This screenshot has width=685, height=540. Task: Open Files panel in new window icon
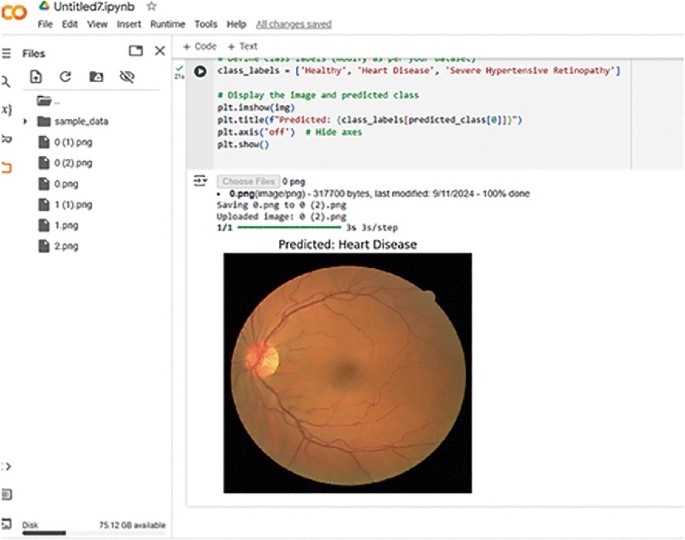(x=135, y=51)
